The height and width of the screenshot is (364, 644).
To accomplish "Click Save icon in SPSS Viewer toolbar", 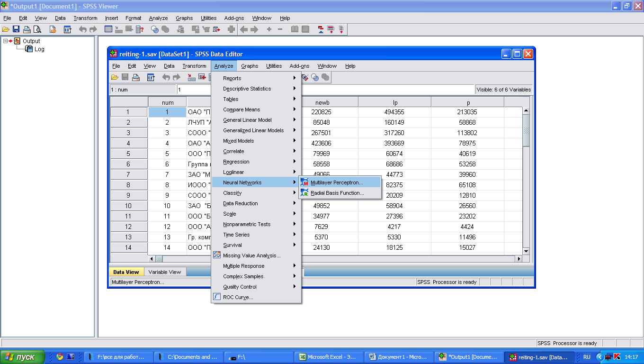I will [x=16, y=29].
